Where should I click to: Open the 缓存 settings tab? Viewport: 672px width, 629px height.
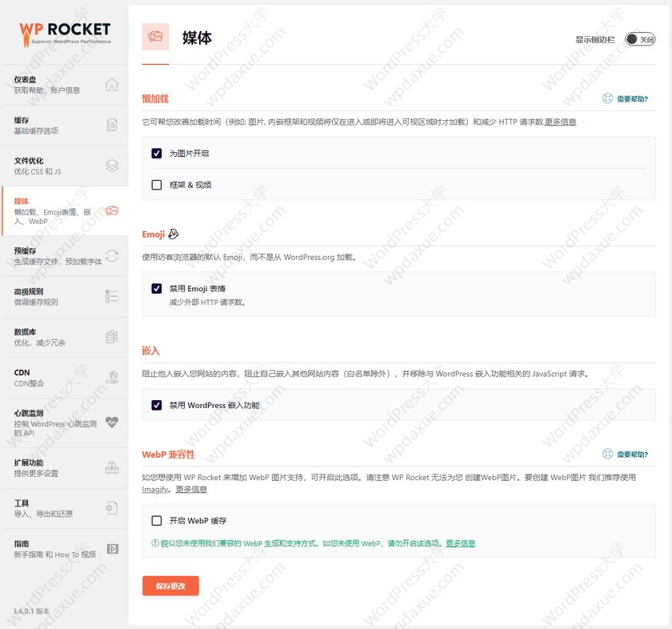click(65, 125)
